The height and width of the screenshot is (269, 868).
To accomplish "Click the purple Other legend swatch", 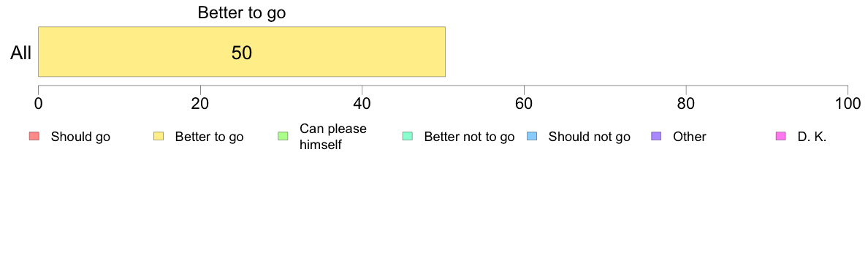I will point(657,136).
